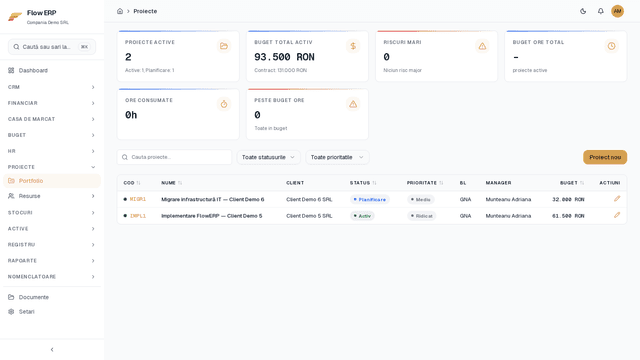Focus the Cauta proiecte search field
This screenshot has height=360, width=640.
tap(174, 157)
